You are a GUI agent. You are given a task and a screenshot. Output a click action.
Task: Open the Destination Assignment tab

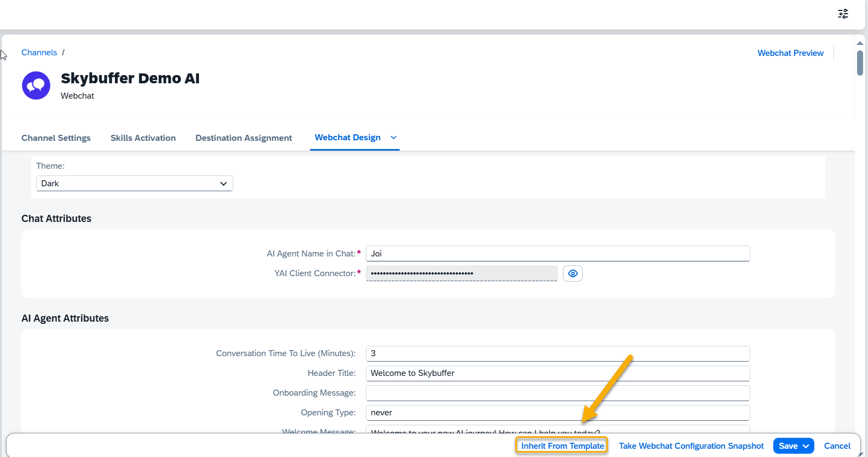(244, 138)
